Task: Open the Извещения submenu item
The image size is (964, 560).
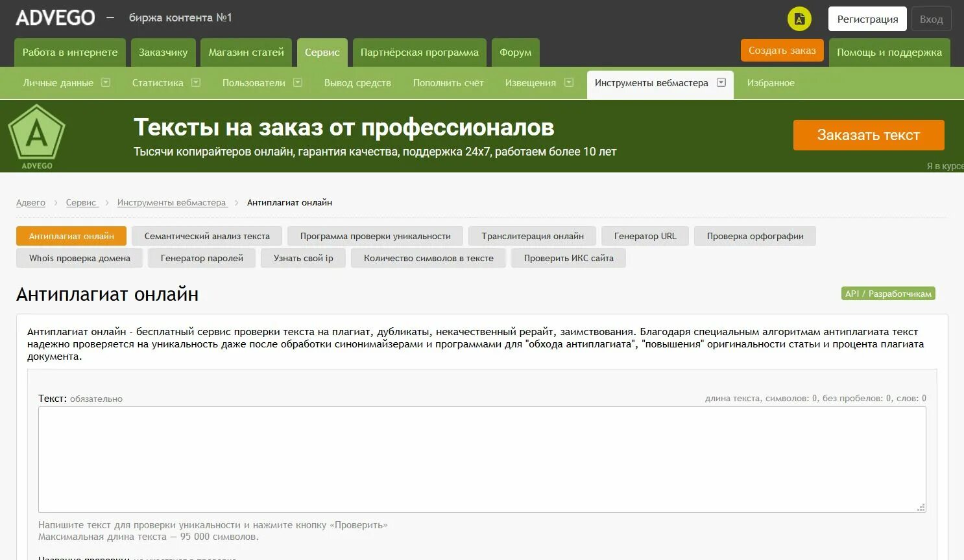Action: [x=531, y=83]
